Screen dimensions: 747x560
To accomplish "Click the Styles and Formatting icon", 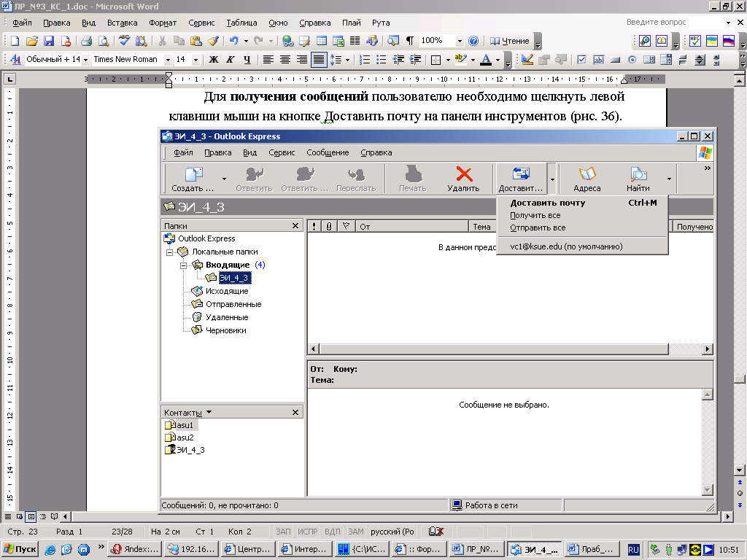I will (15, 60).
